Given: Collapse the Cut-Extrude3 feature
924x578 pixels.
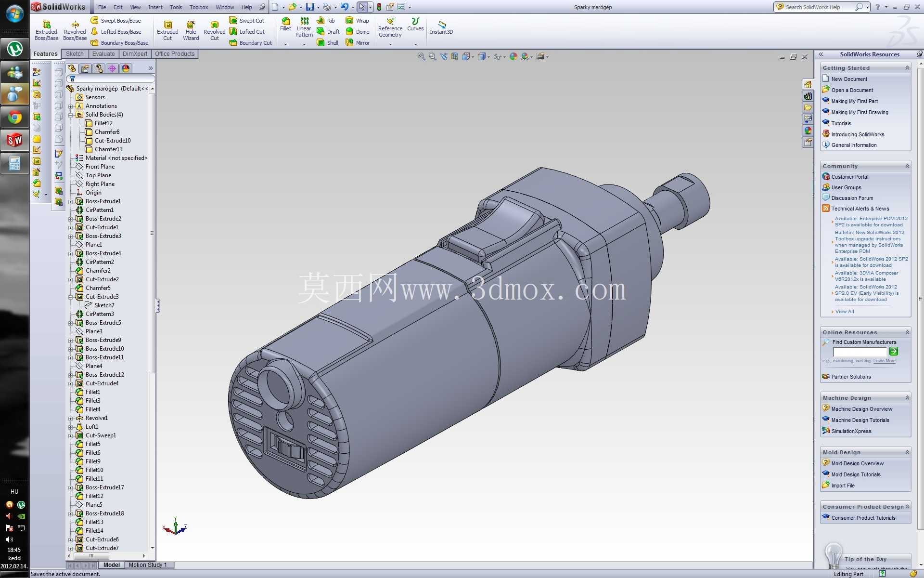Looking at the screenshot, I should coord(71,297).
